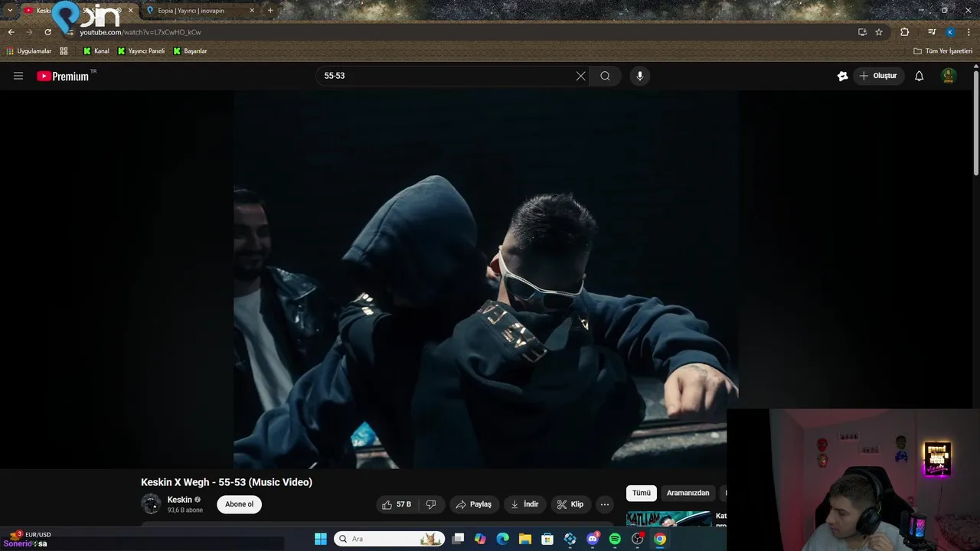
Task: Open Başarılar bookmark
Action: point(191,51)
